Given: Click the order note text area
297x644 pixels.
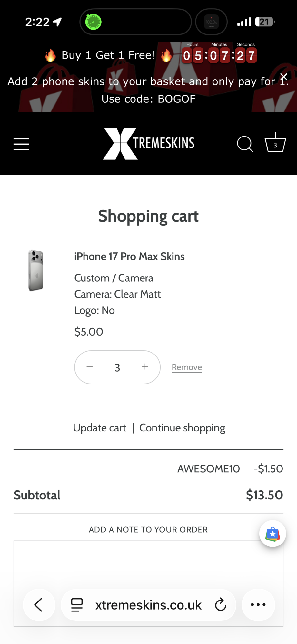Looking at the screenshot, I should pyautogui.click(x=148, y=563).
